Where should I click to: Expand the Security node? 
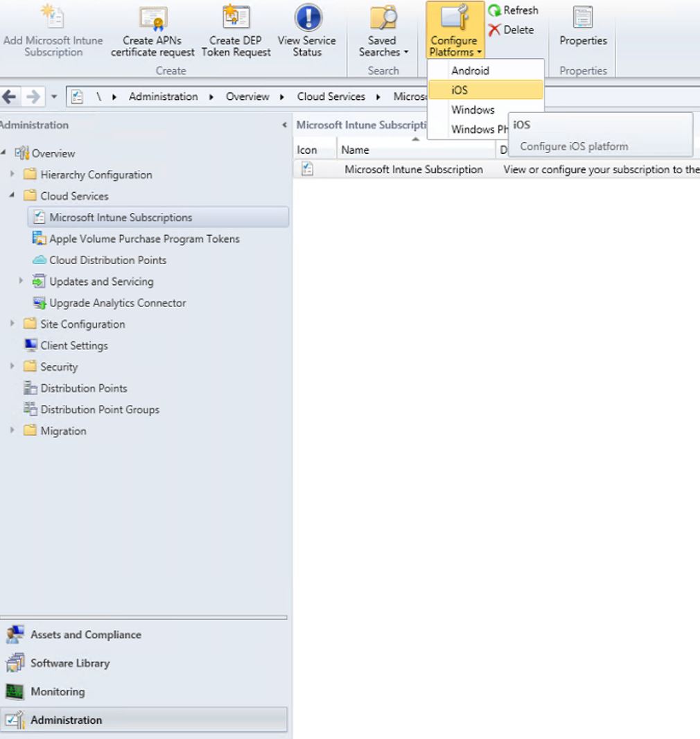coord(12,366)
